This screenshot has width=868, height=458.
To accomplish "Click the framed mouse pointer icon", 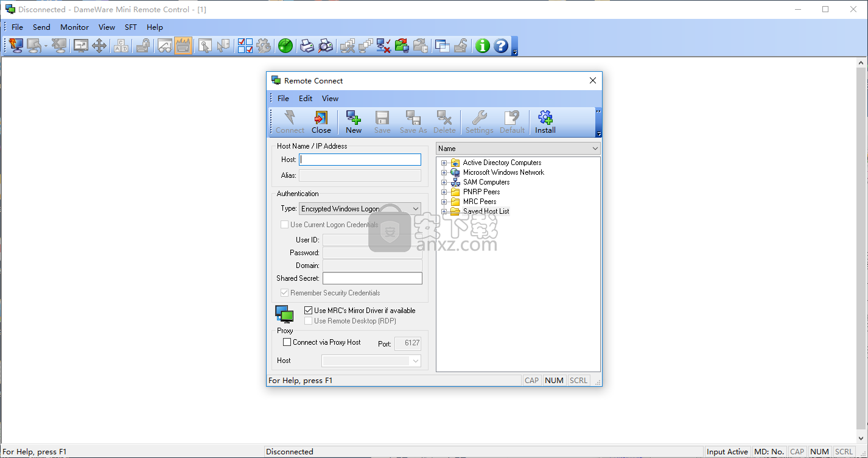I will click(x=205, y=46).
